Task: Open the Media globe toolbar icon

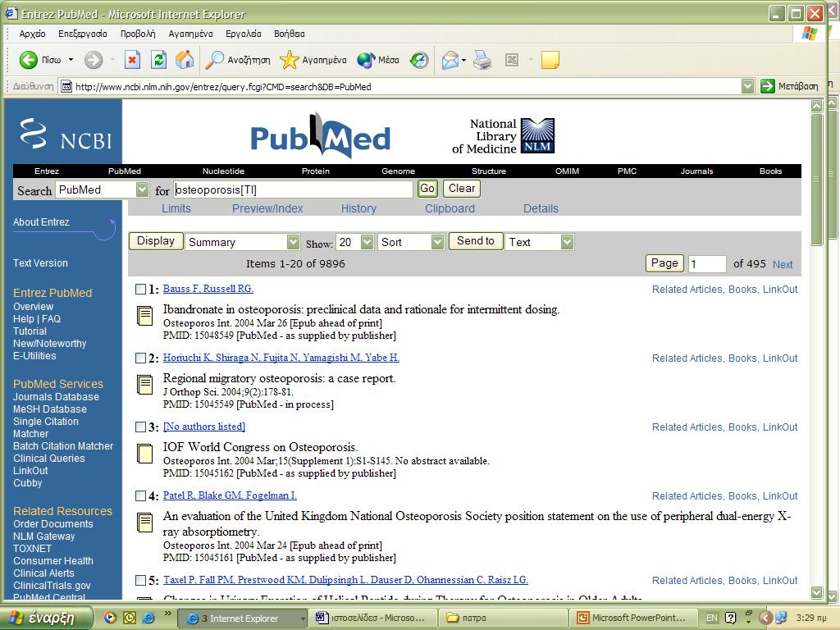Action: [x=366, y=60]
